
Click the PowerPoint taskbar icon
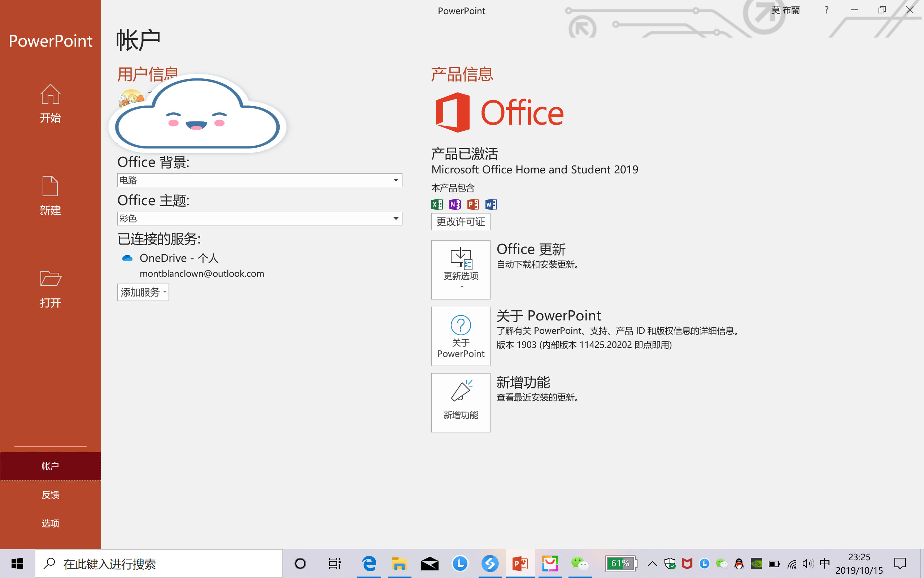pos(520,564)
